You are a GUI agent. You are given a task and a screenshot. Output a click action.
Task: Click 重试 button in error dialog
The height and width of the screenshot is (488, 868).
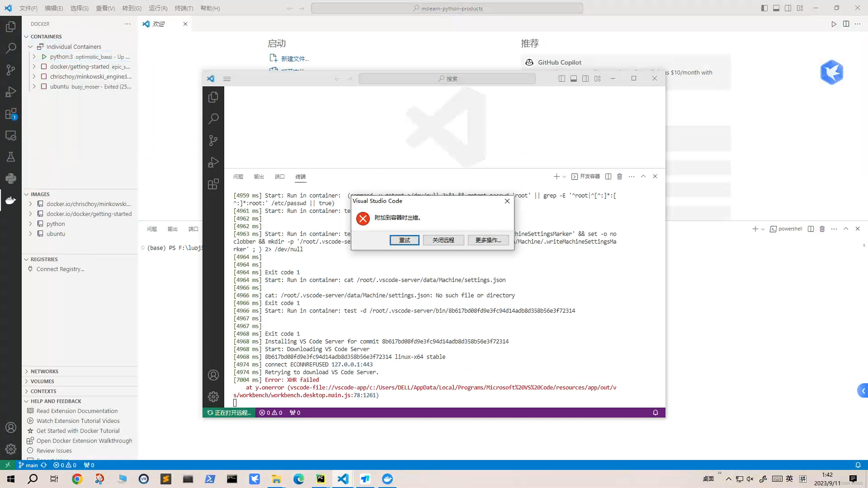pyautogui.click(x=404, y=240)
